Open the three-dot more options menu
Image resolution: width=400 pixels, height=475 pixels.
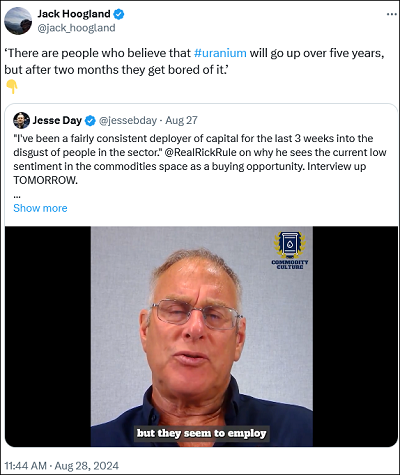[392, 14]
